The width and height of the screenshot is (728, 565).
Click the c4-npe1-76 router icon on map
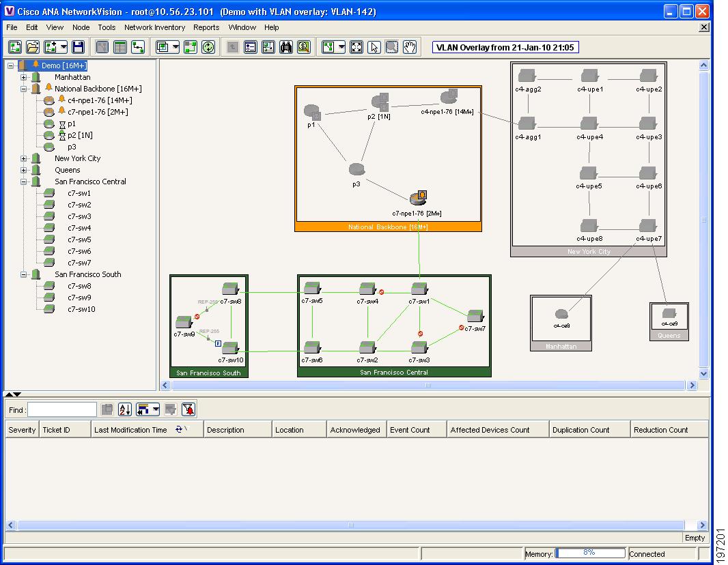click(x=449, y=97)
